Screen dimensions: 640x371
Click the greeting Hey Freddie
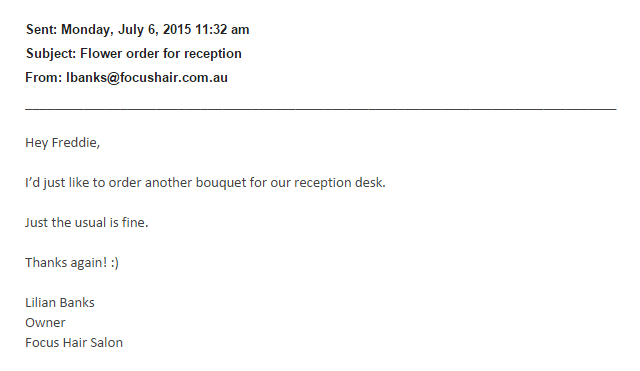point(62,143)
